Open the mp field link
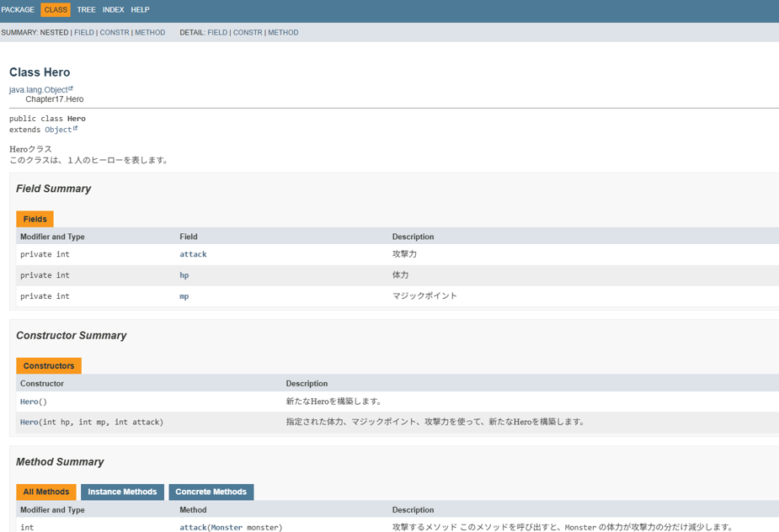This screenshot has width=779, height=532. pos(184,296)
